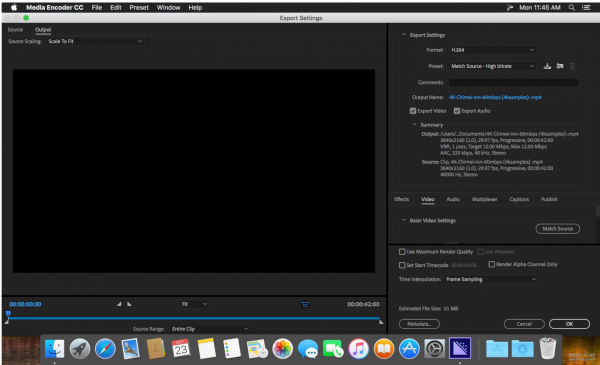This screenshot has height=365, width=600.
Task: Set In Point triangle marker button
Action: [119, 304]
